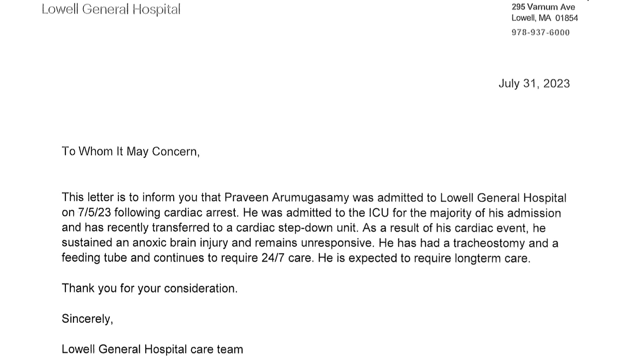
Task: Click the admission date 7/5/23
Action: [94, 213]
